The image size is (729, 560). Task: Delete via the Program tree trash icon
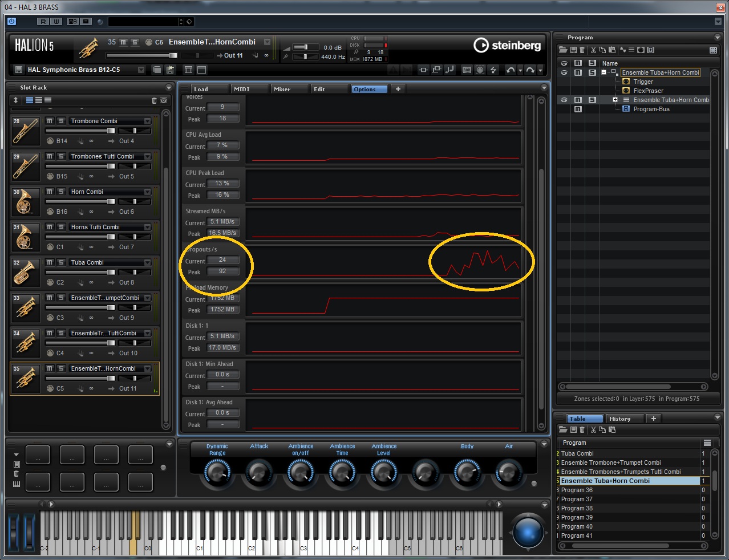click(x=582, y=50)
